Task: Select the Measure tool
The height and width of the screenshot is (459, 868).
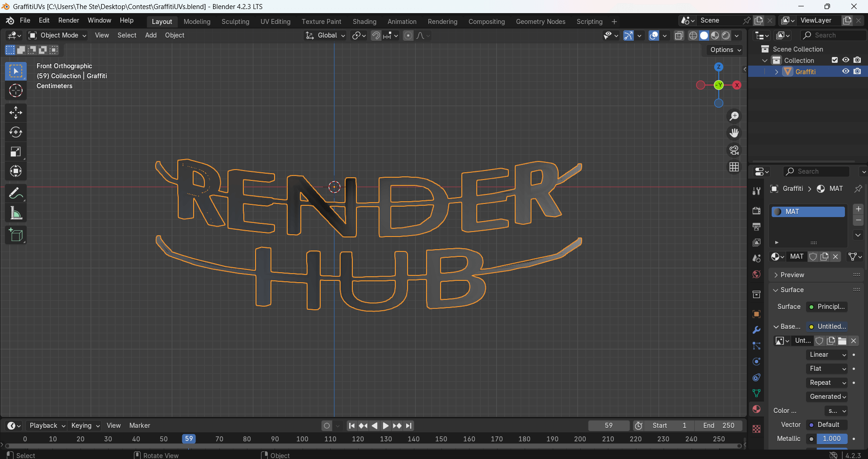Action: 16,213
